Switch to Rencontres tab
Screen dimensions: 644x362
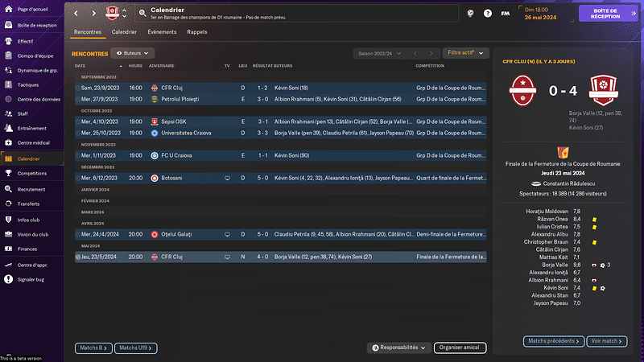click(x=88, y=32)
